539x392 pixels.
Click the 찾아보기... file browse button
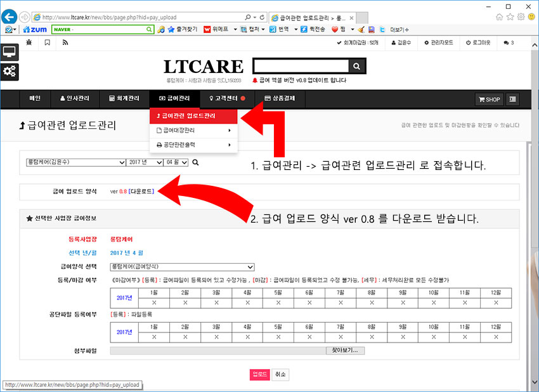pos(344,350)
